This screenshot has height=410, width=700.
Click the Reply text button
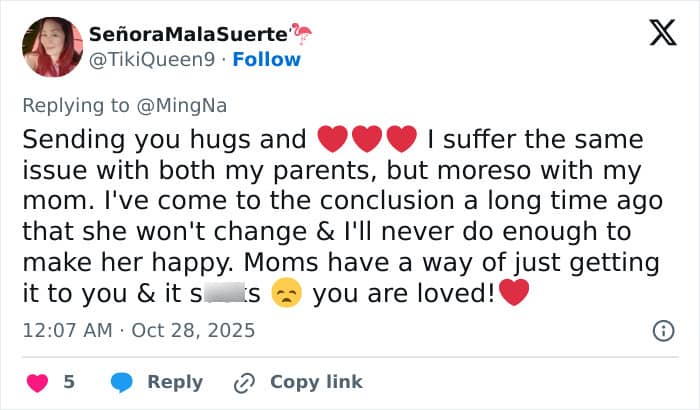(x=175, y=382)
